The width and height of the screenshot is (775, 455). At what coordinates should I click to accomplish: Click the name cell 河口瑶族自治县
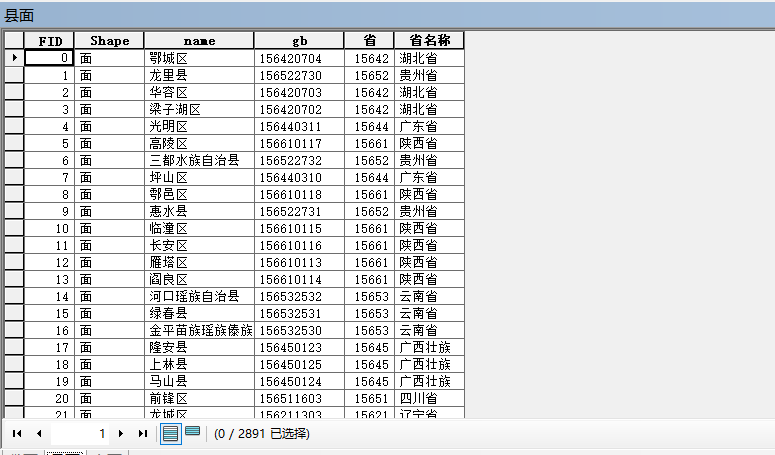(x=199, y=296)
